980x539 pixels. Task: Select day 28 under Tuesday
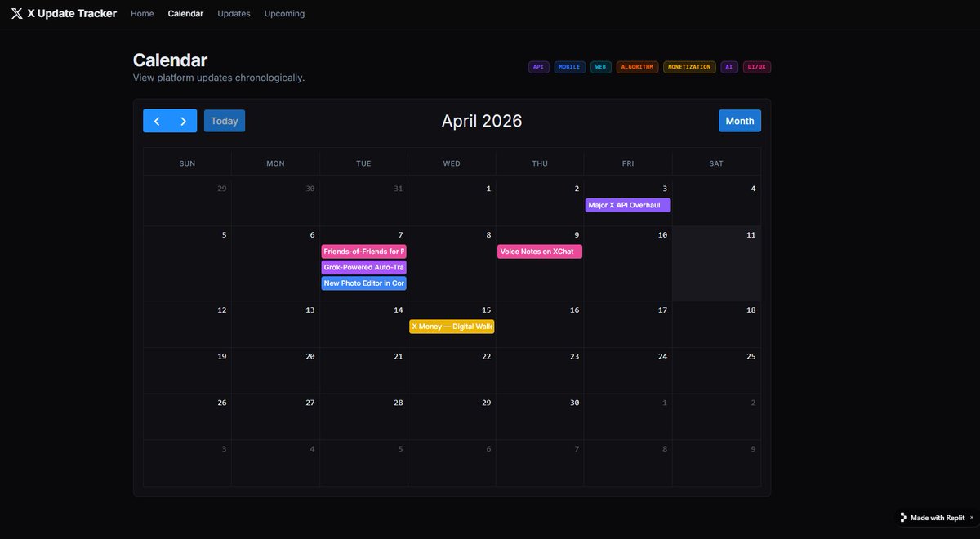[x=398, y=403]
